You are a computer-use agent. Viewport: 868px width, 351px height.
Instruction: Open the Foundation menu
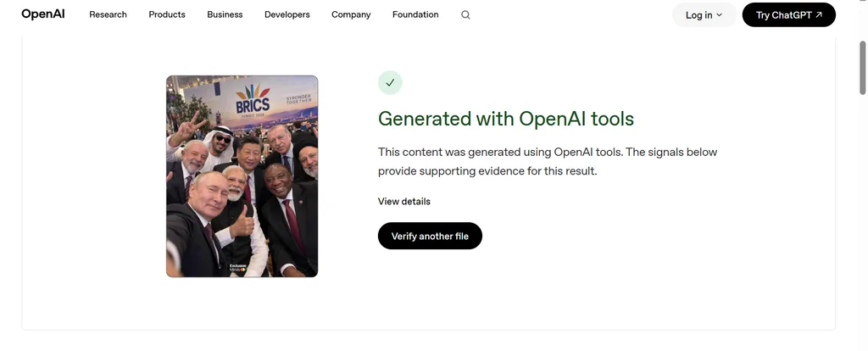415,14
